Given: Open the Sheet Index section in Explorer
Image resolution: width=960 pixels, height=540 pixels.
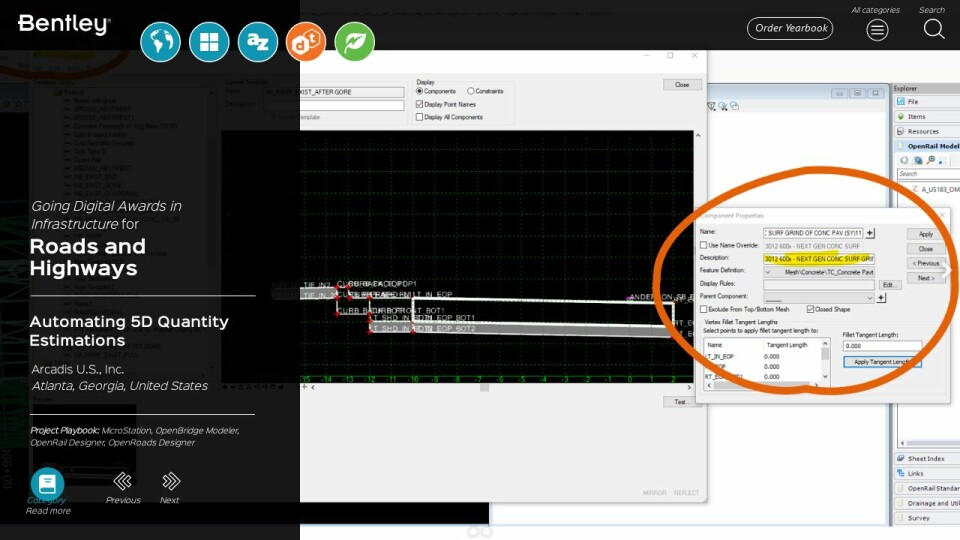Looking at the screenshot, I should (928, 459).
